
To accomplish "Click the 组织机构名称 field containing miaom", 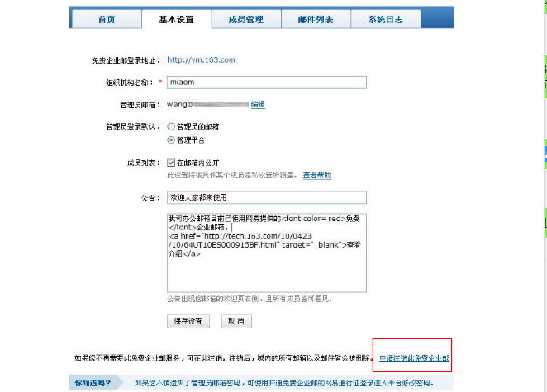I will [x=265, y=83].
